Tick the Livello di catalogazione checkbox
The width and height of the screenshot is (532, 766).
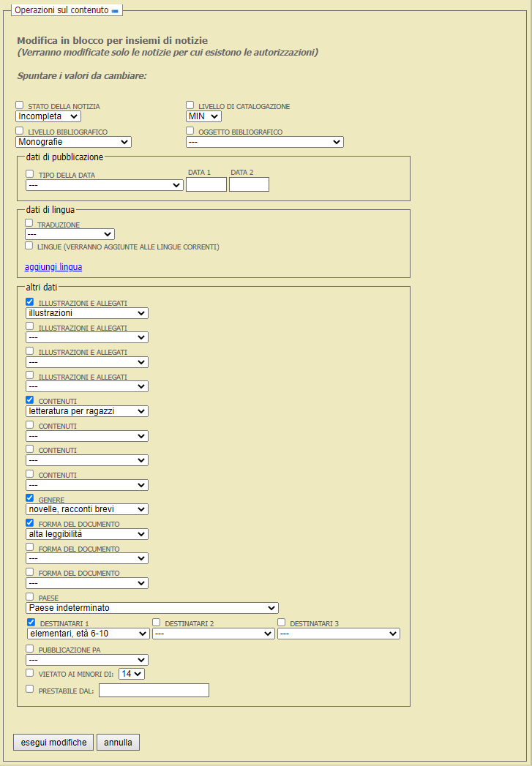[190, 105]
